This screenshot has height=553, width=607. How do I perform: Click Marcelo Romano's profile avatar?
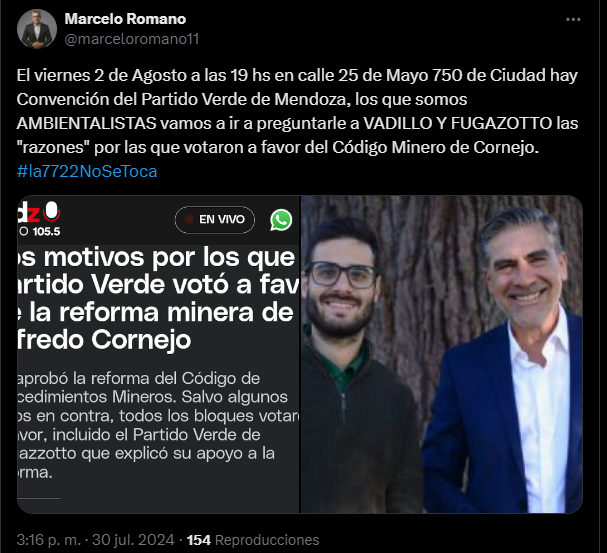37,29
